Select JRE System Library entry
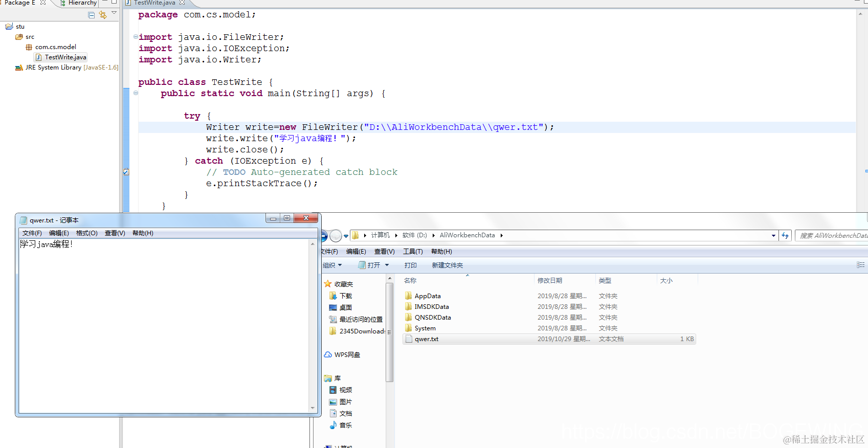 click(x=72, y=68)
